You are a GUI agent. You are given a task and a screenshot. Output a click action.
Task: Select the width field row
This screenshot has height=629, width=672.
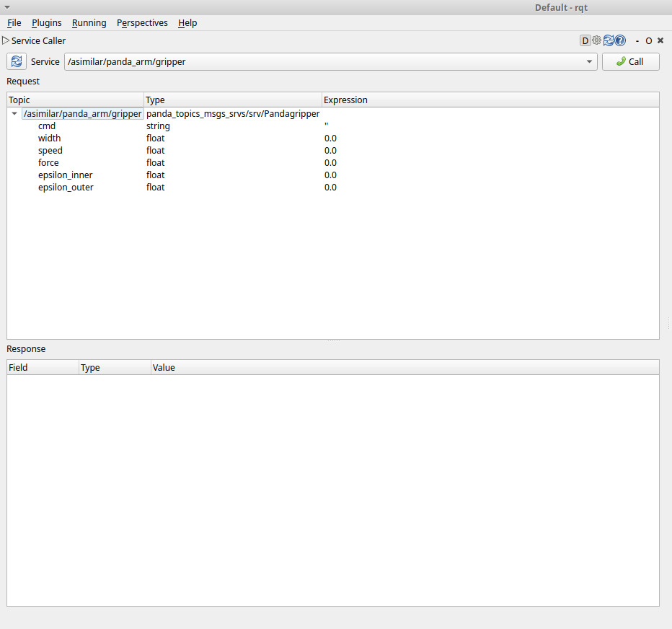[x=50, y=138]
